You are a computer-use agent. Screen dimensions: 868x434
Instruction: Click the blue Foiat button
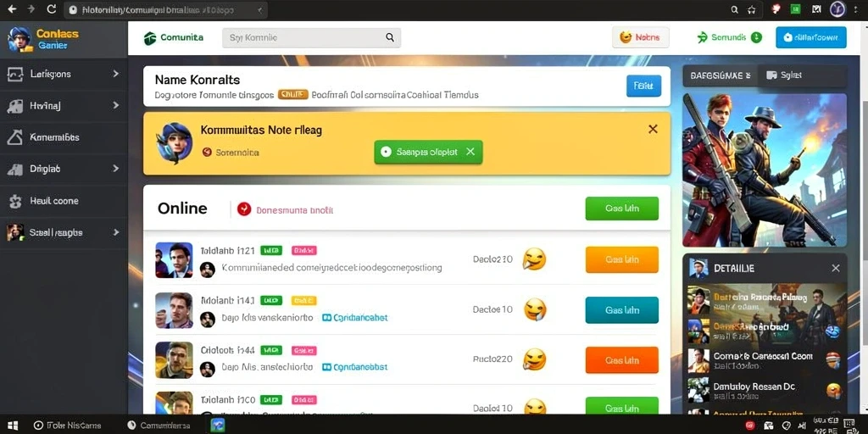click(x=643, y=86)
